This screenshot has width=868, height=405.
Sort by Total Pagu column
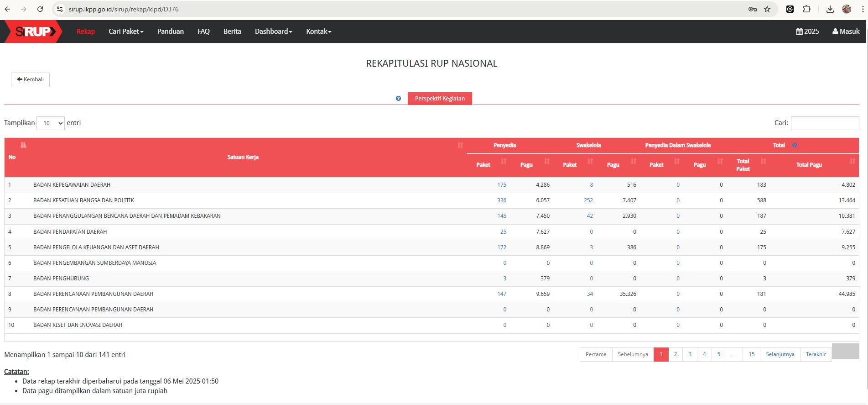(852, 161)
